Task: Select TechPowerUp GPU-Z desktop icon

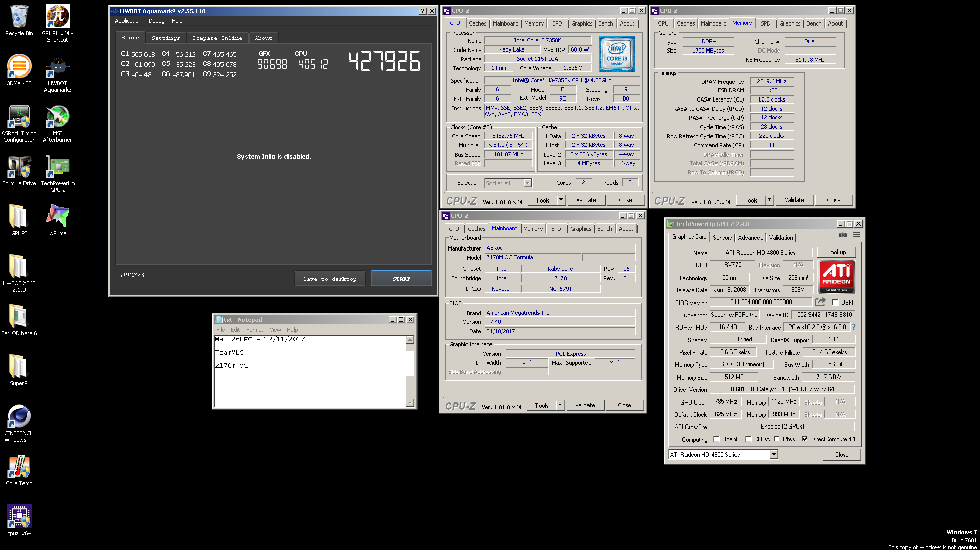Action: (58, 173)
